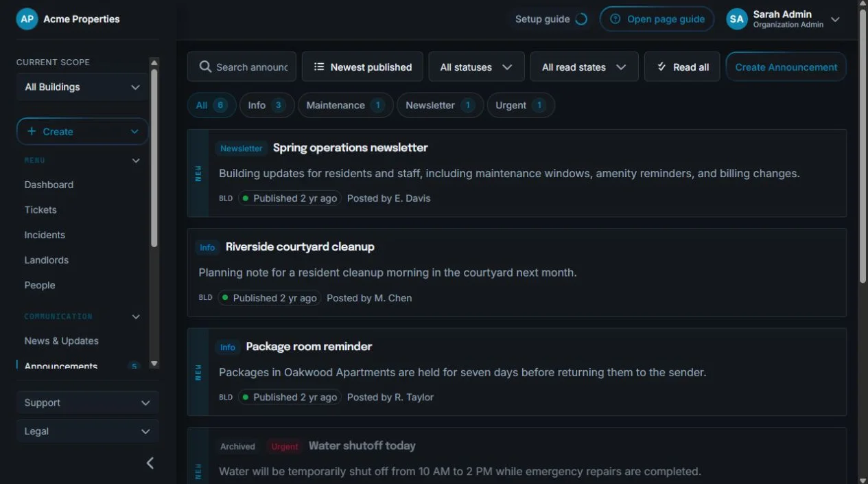Image resolution: width=868 pixels, height=484 pixels.
Task: Click the Announcements unread count badge
Action: point(134,366)
